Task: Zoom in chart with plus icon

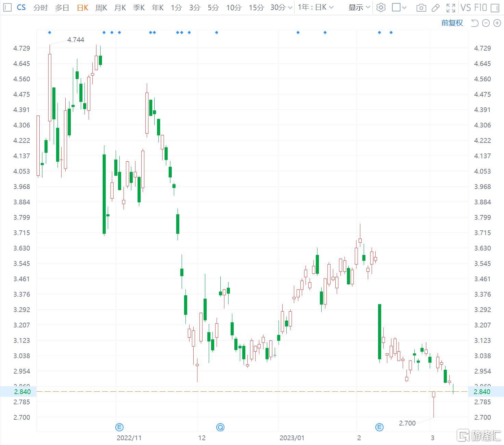Action: coord(497,23)
